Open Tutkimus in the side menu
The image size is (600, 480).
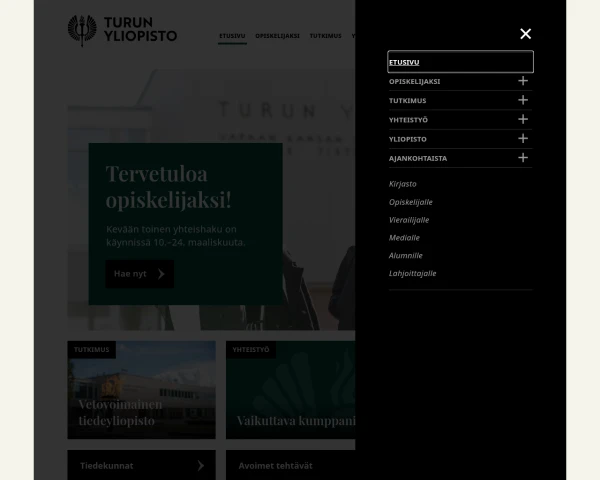[406, 100]
